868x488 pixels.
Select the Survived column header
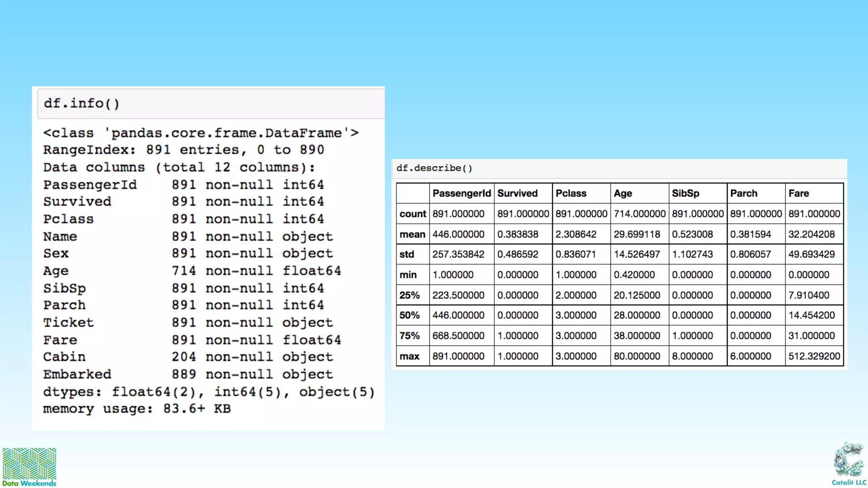click(x=517, y=194)
